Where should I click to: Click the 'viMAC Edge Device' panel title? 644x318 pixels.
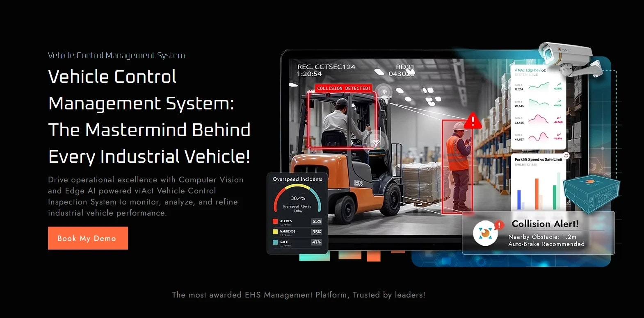pyautogui.click(x=530, y=70)
